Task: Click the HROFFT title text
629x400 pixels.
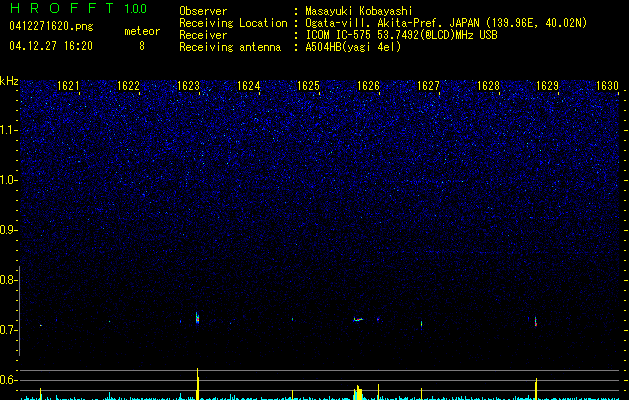Action: tap(62, 8)
